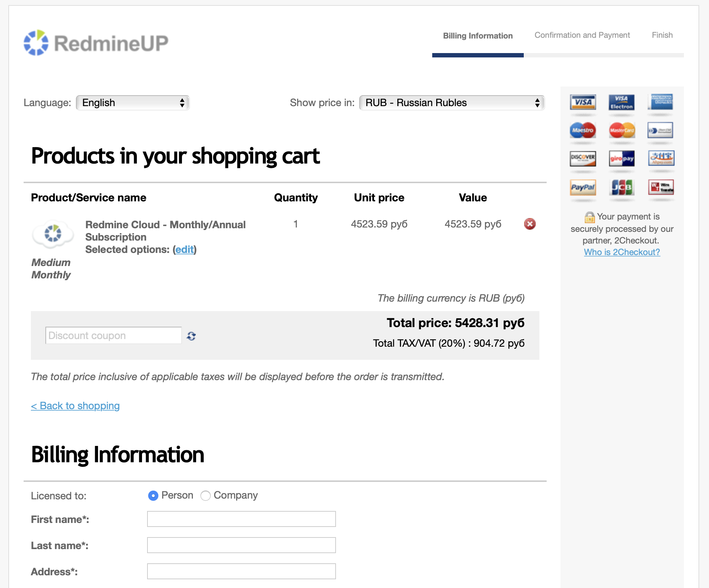The image size is (709, 588).
Task: Click the Wire Transfer payment icon
Action: [x=661, y=187]
